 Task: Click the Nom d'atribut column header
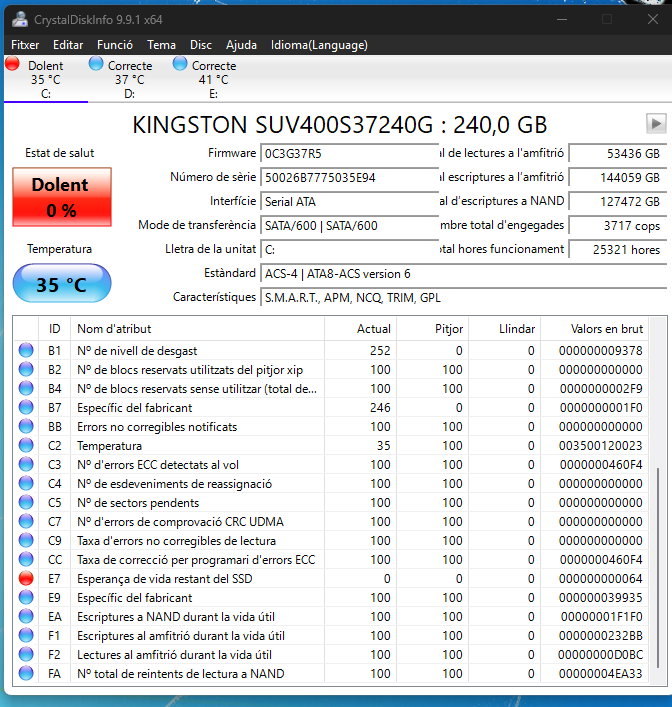[x=197, y=329]
